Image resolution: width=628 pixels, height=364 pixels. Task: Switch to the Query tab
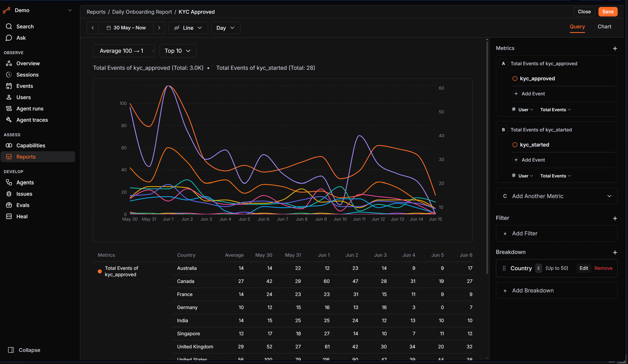coord(577,27)
